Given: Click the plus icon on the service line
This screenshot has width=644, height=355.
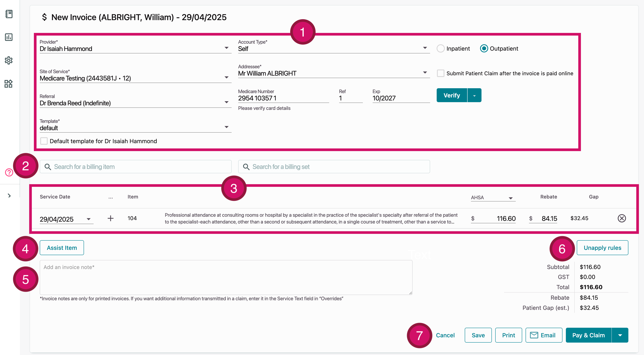Looking at the screenshot, I should pos(111,218).
